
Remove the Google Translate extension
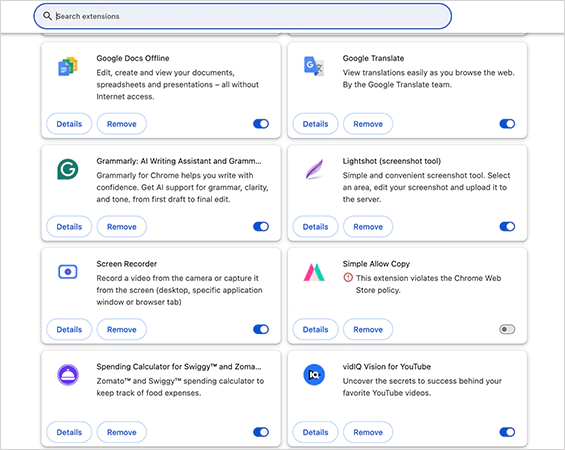pos(368,124)
